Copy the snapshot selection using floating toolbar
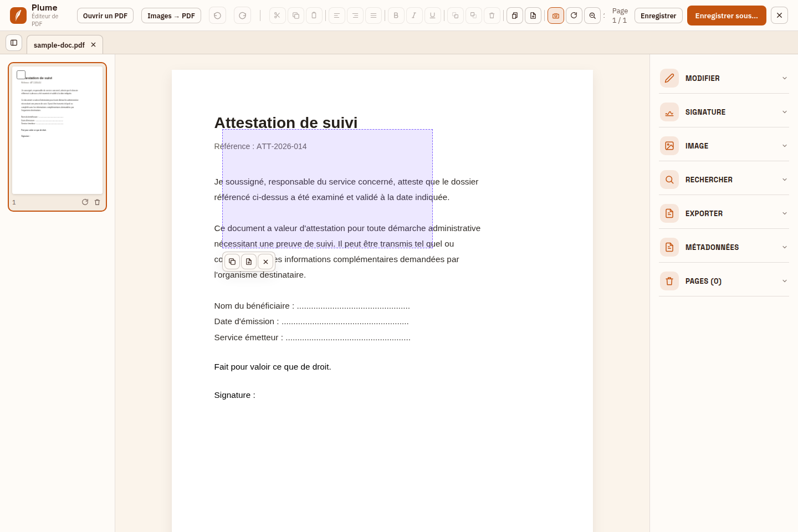Viewport: 798px width, 532px height. coord(232,262)
